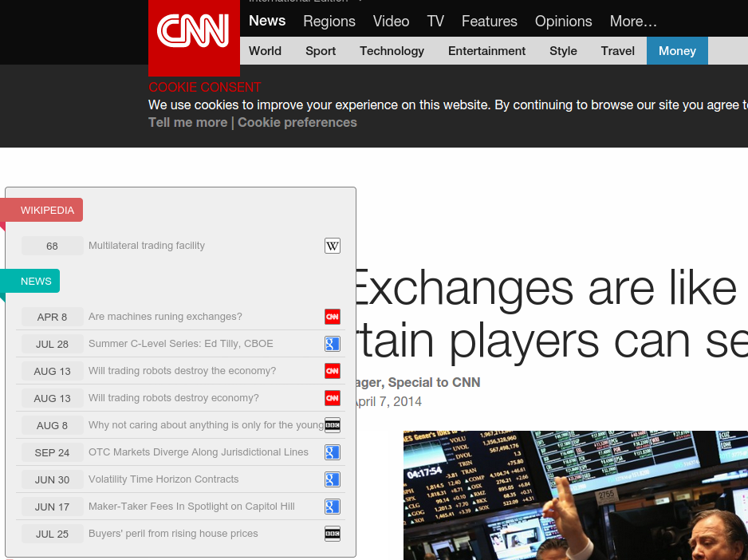Click the teal NEWS ribbon label

[36, 282]
